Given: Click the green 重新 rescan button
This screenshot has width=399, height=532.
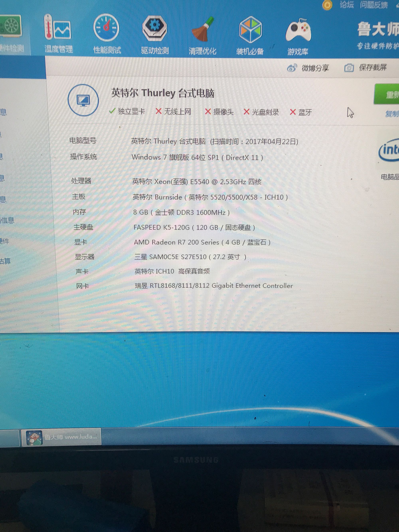Looking at the screenshot, I should [386, 94].
